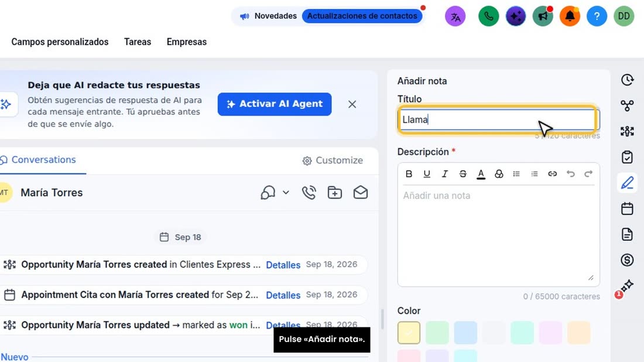Click the open envelope mark-as-read icon

[360, 192]
